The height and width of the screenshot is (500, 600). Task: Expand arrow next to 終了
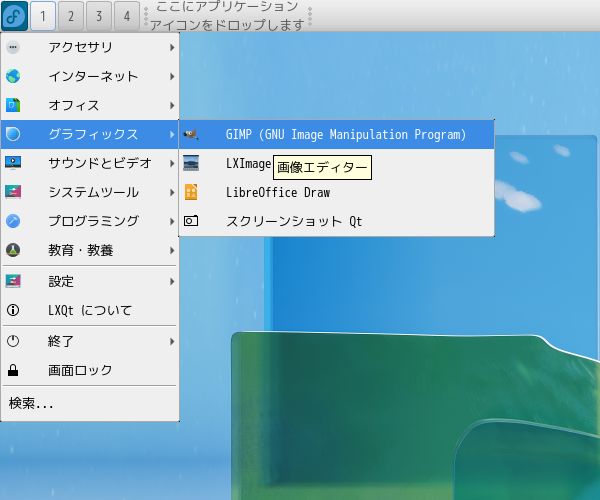point(172,341)
